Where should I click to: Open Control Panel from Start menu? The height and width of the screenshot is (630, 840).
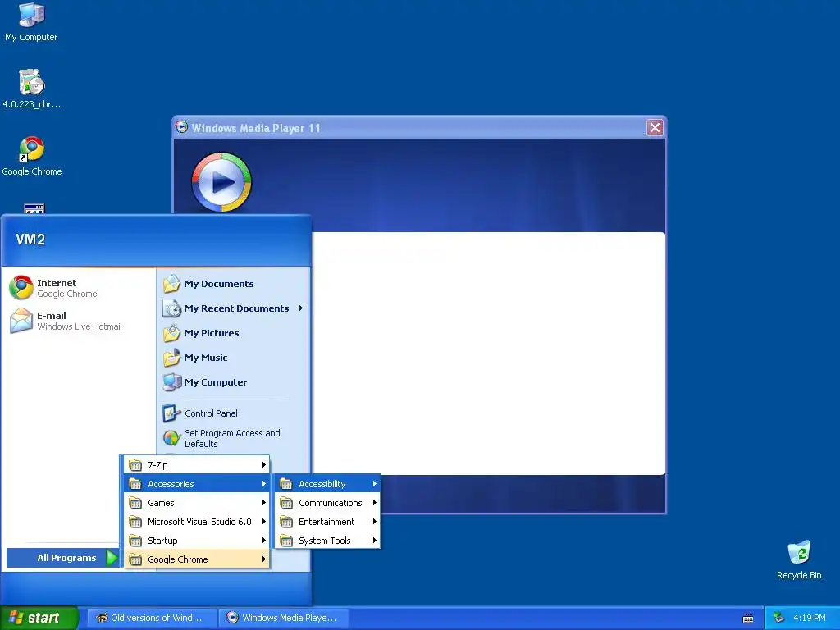pos(233,413)
